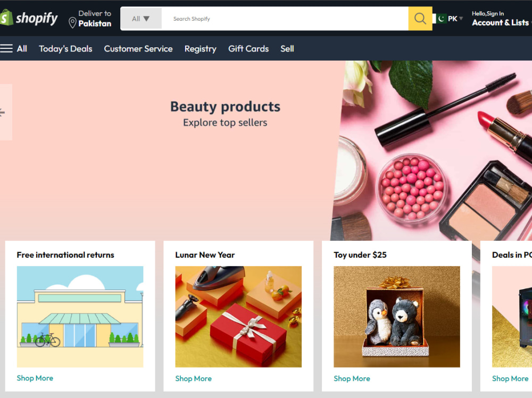
Task: Expand the PK language dropdown arrow
Action: 461,19
